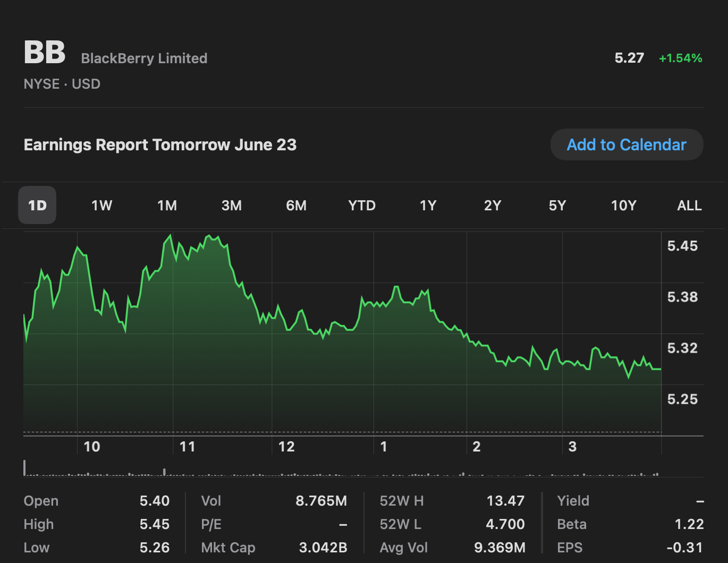Switch chart to 1Y range
This screenshot has width=728, height=563.
(x=428, y=206)
